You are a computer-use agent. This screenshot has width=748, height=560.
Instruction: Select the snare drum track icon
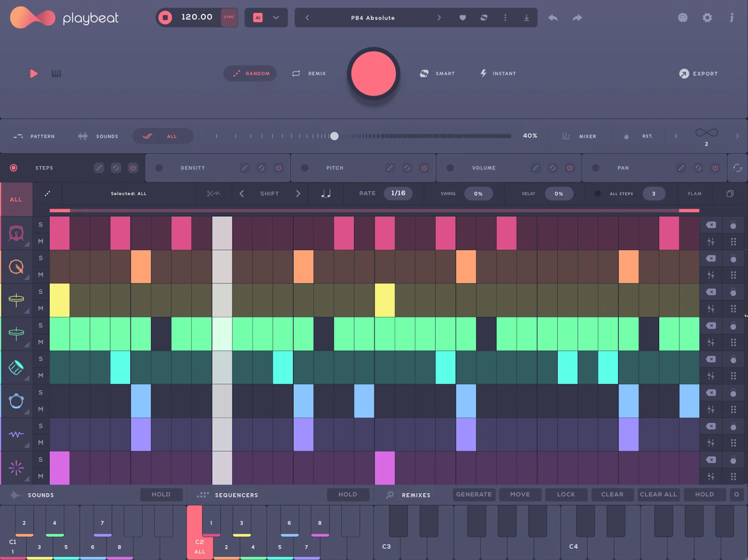[16, 266]
